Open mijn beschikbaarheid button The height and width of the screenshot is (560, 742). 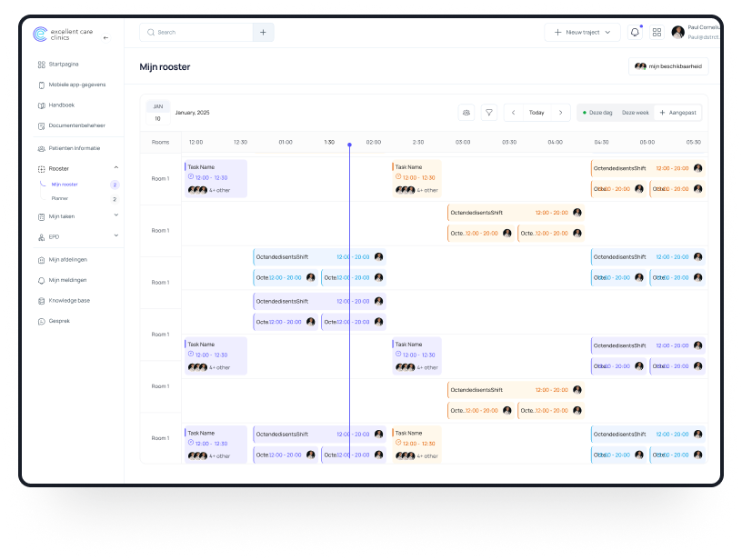(668, 66)
